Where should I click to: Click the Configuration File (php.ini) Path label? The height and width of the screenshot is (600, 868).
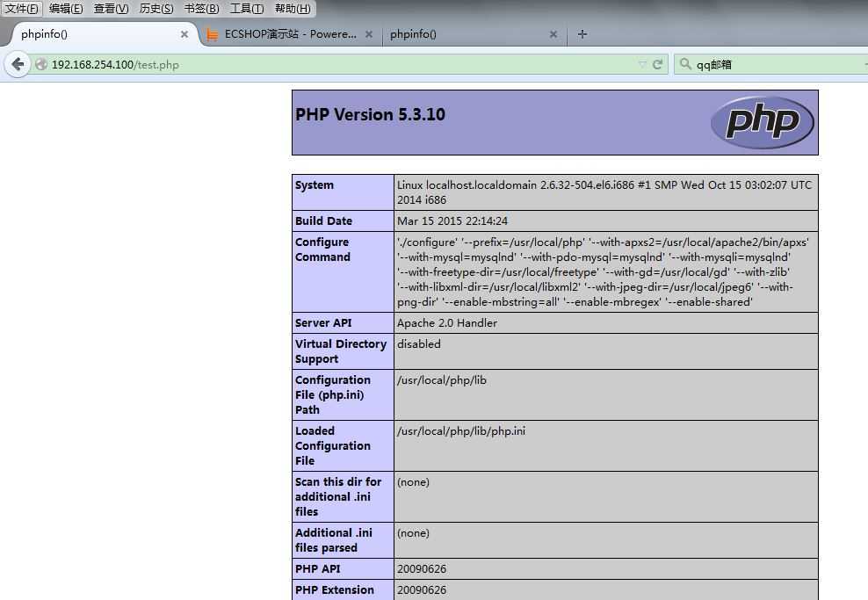(333, 394)
